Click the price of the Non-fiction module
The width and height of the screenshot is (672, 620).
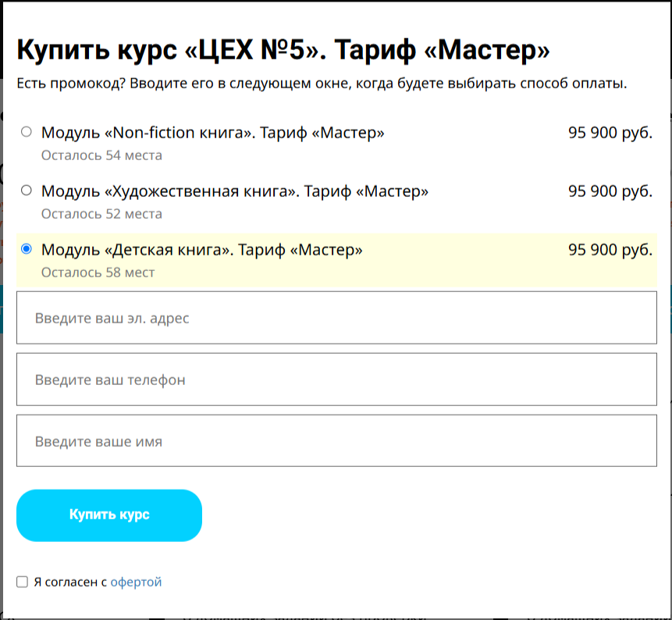click(610, 133)
